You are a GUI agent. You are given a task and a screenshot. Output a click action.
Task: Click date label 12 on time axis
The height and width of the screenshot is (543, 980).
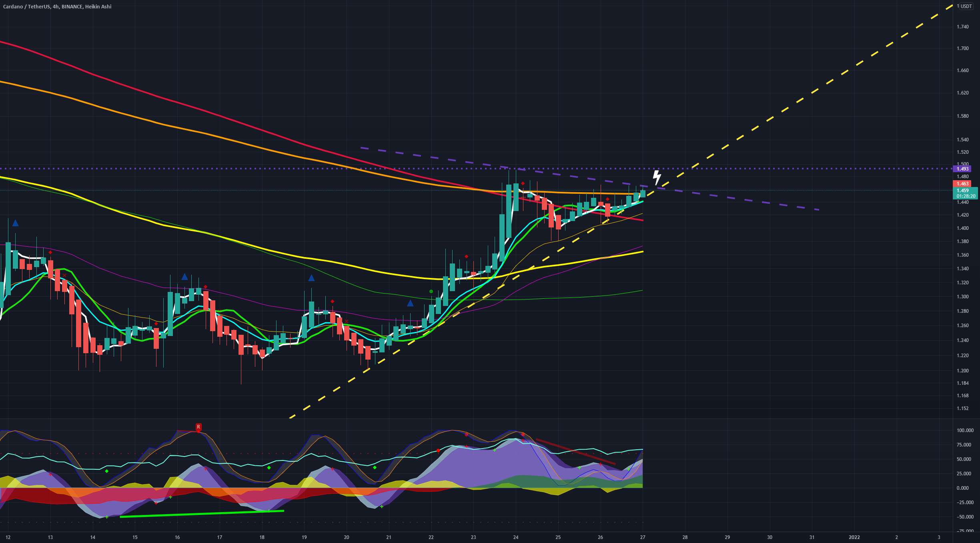click(8, 537)
